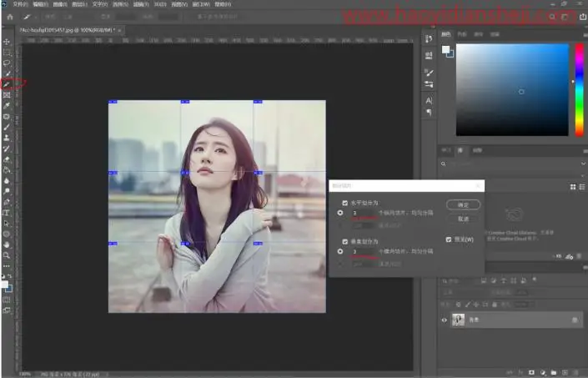Select the Clone Stamp tool
The width and height of the screenshot is (588, 378).
coord(7,138)
